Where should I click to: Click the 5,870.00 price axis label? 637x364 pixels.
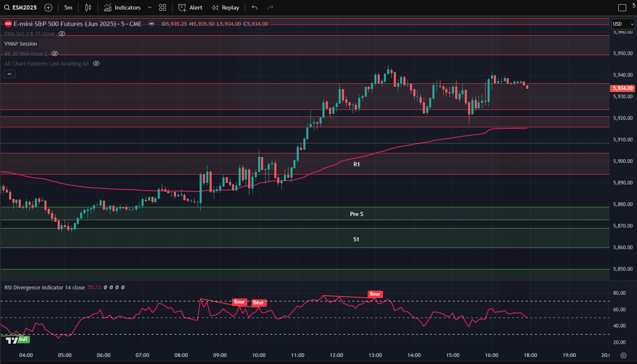tap(623, 226)
